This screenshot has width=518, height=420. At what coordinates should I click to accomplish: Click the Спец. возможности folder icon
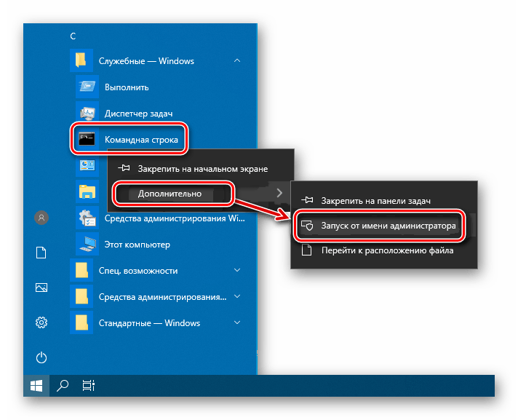coord(81,270)
